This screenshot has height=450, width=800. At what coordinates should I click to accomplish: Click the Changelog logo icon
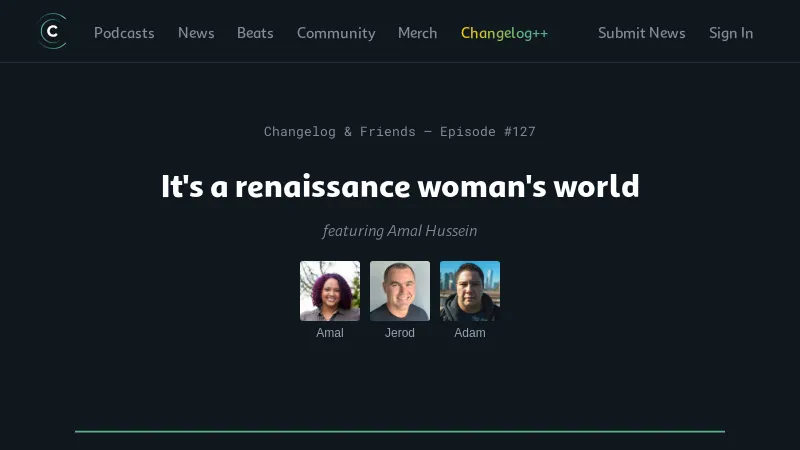point(52,32)
